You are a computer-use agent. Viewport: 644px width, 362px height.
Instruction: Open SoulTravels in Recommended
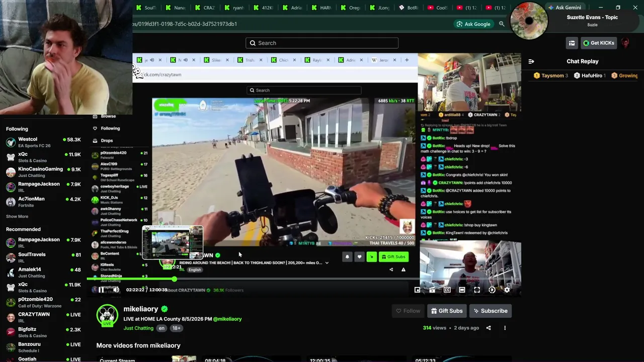43,257
